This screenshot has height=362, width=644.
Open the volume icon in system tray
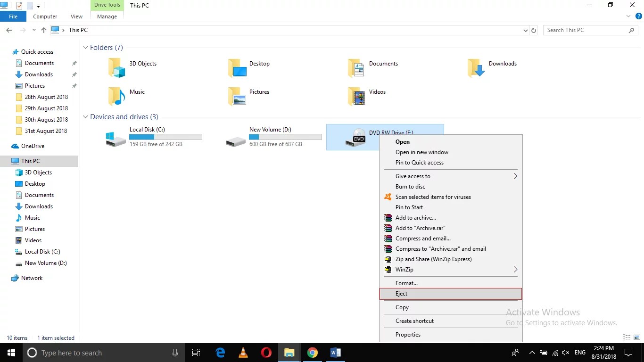click(x=565, y=353)
